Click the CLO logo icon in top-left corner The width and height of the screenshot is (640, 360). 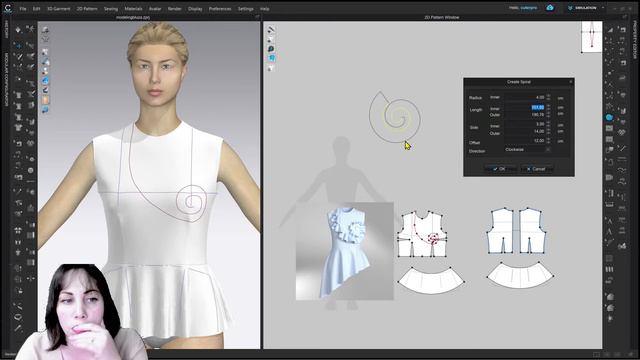8,8
